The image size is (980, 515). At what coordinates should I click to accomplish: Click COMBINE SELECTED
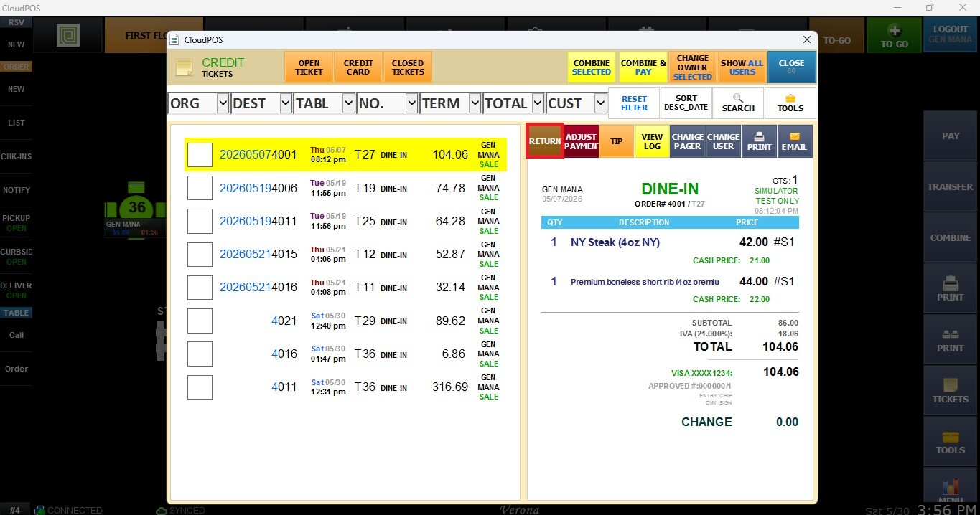[592, 67]
